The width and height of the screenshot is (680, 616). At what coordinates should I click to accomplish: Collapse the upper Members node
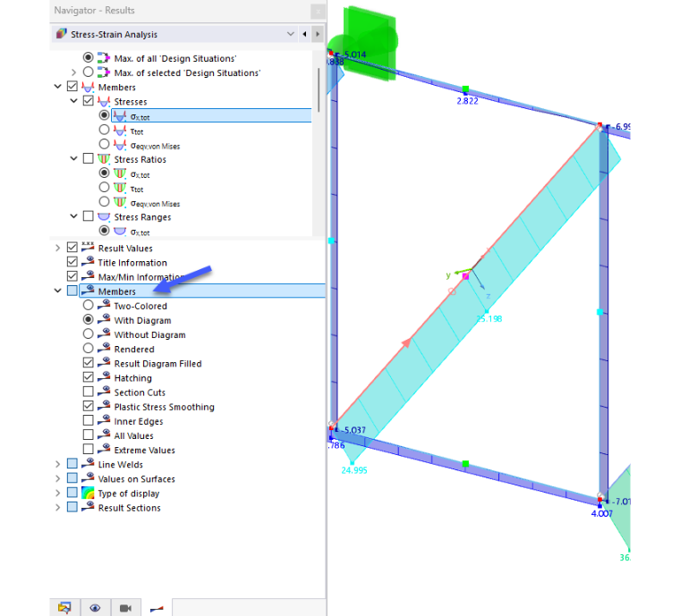tap(57, 87)
